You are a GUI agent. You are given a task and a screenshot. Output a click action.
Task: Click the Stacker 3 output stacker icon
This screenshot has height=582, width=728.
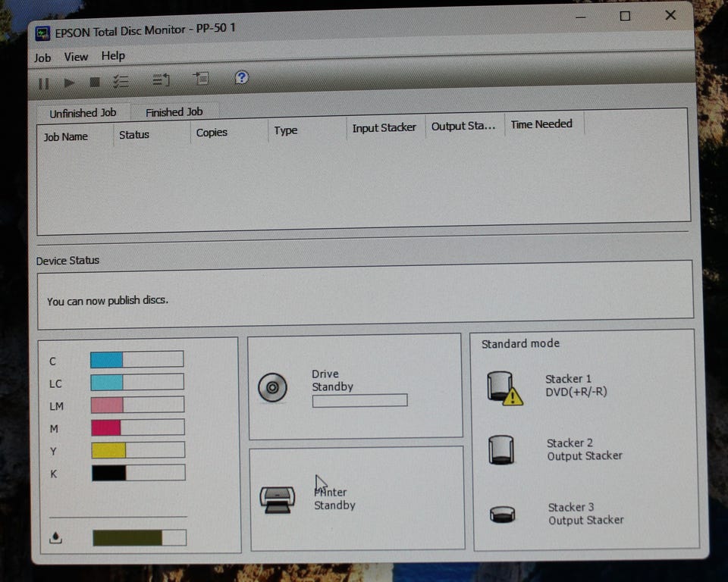pos(502,515)
